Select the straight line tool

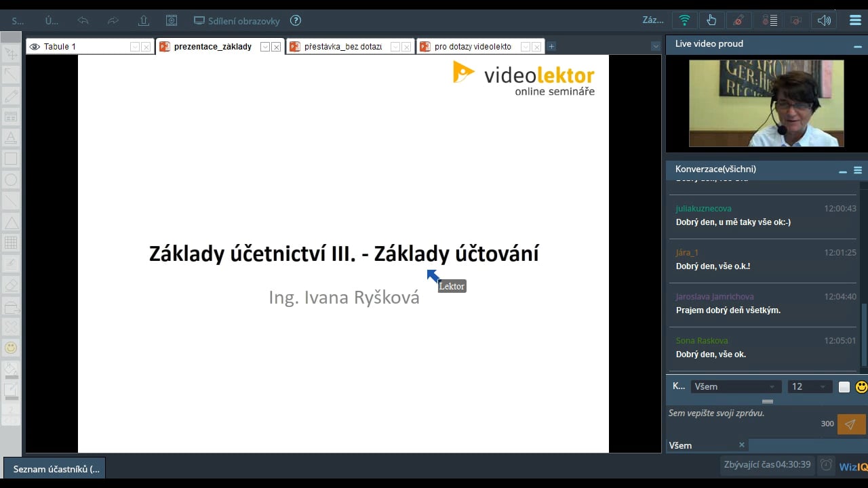pyautogui.click(x=11, y=201)
